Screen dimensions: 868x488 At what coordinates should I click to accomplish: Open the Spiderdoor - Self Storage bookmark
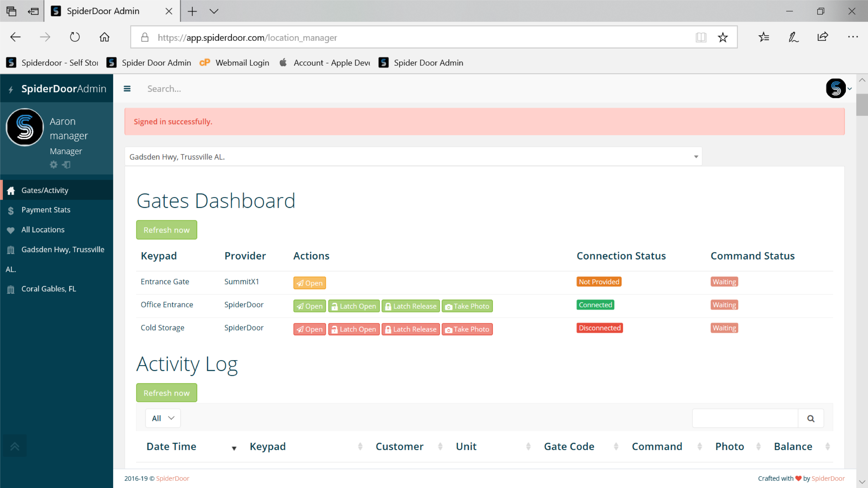pos(52,63)
